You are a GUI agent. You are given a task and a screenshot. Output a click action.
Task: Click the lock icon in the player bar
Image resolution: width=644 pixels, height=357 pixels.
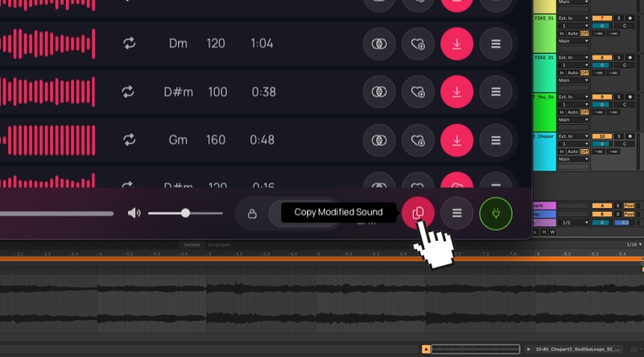tap(252, 214)
